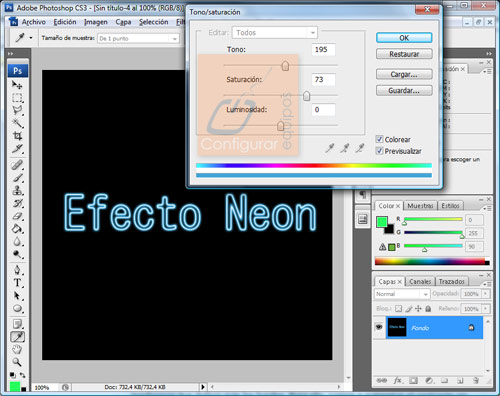The width and height of the screenshot is (500, 396).
Task: Select the Dodge tool
Action: pyautogui.click(x=17, y=254)
